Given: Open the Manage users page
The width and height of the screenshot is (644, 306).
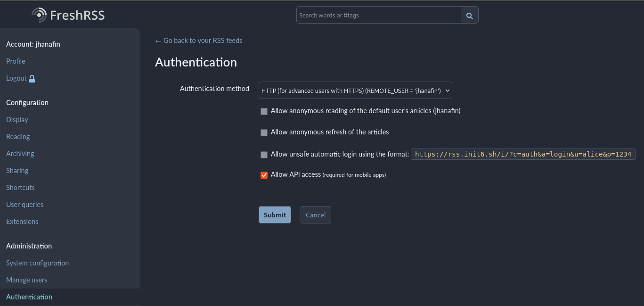Looking at the screenshot, I should (26, 280).
